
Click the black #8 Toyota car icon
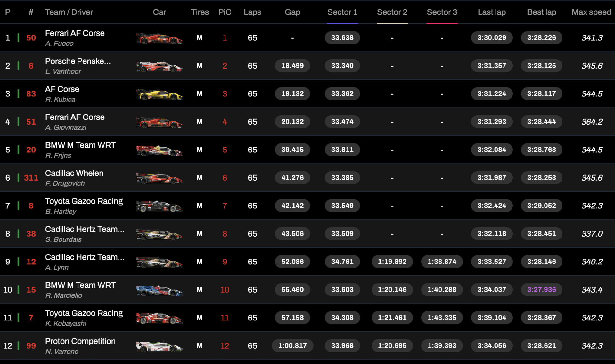pos(159,206)
